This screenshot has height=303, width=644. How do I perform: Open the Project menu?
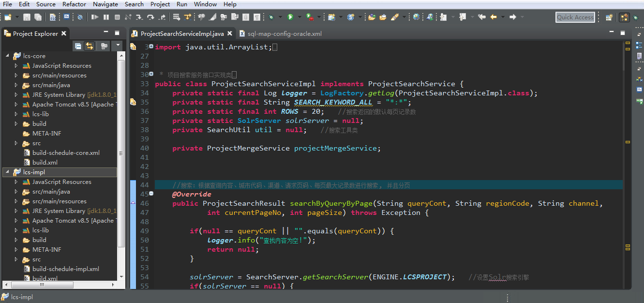(160, 4)
